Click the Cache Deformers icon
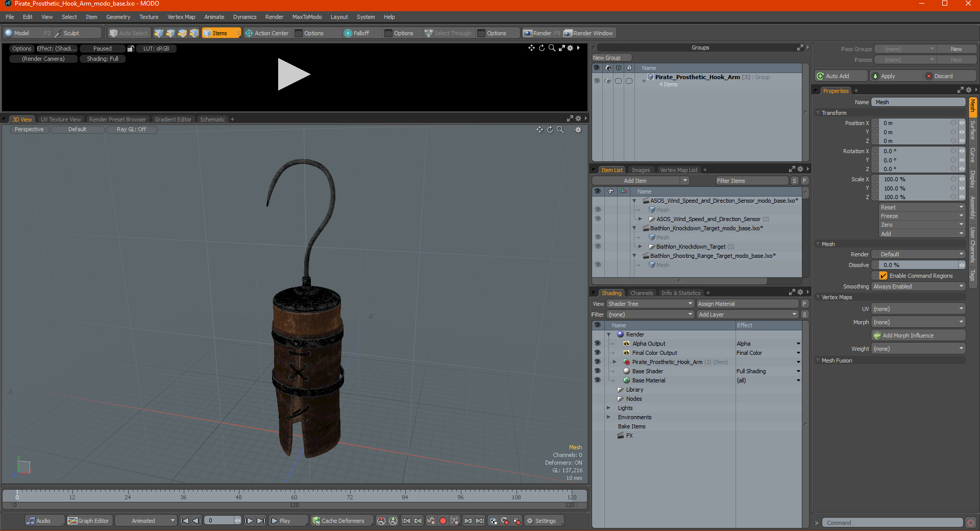 coord(316,521)
